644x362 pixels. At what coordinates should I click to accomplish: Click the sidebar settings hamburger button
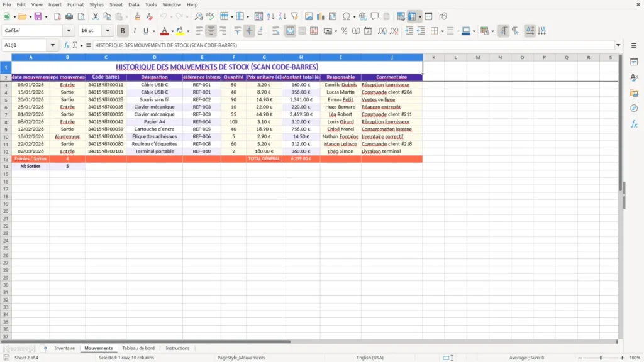pos(634,45)
